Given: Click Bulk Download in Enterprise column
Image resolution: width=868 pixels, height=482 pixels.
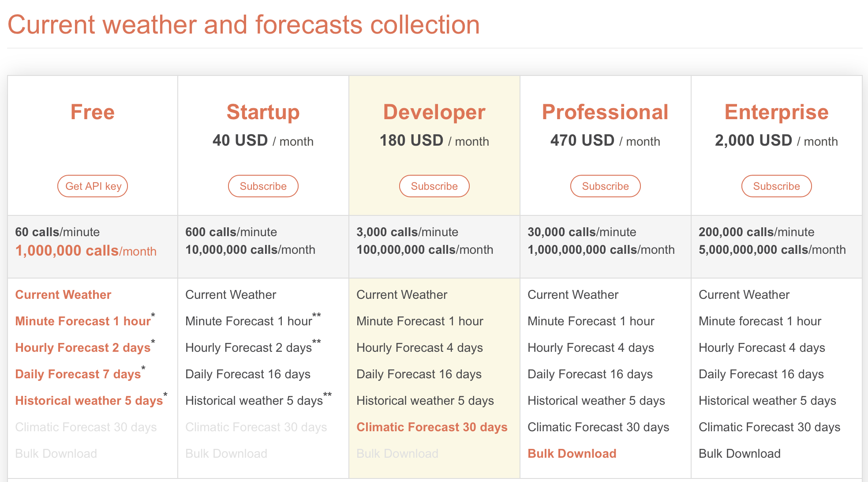Looking at the screenshot, I should (740, 454).
